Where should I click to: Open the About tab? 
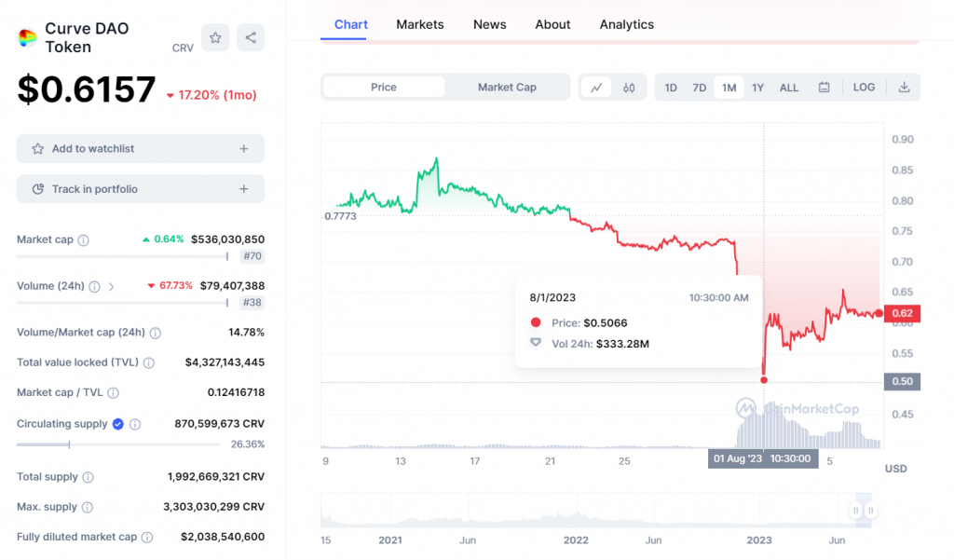552,24
